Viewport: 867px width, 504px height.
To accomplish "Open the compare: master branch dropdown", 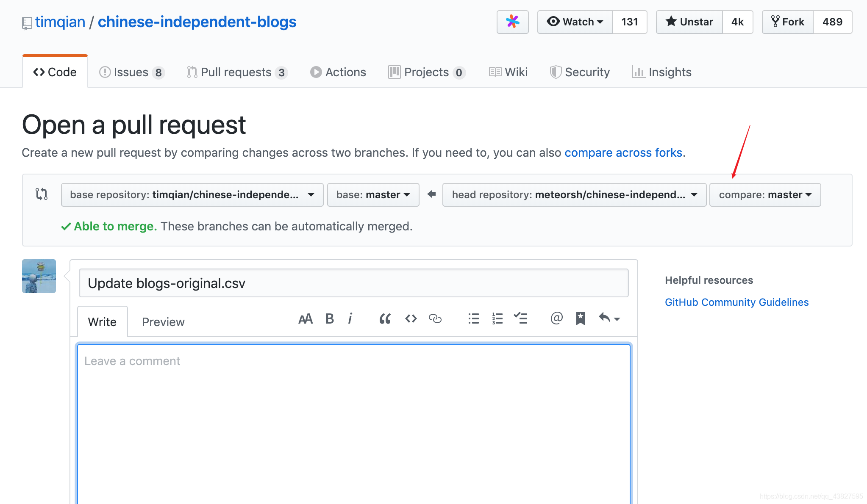I will [x=765, y=195].
